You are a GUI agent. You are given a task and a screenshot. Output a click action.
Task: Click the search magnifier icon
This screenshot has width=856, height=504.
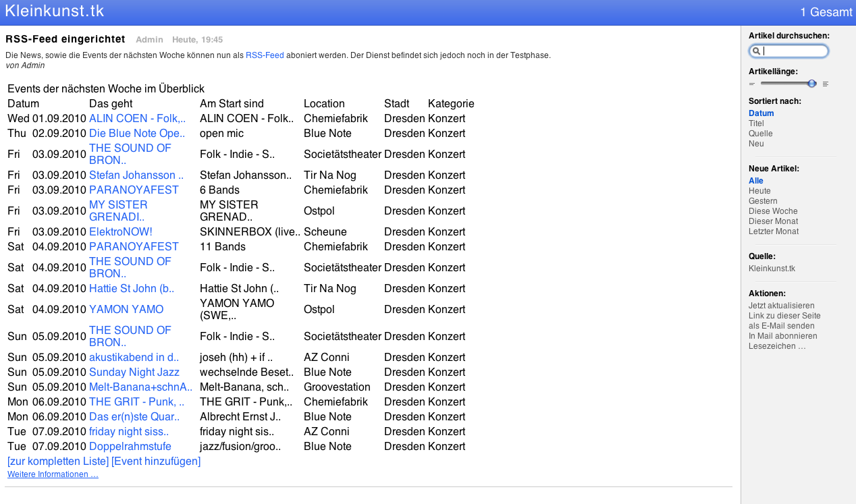pos(757,51)
